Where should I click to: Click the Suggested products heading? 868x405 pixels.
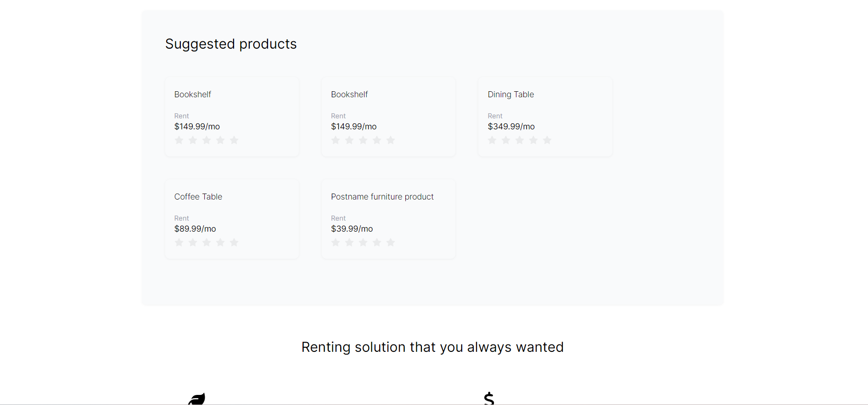tap(231, 44)
